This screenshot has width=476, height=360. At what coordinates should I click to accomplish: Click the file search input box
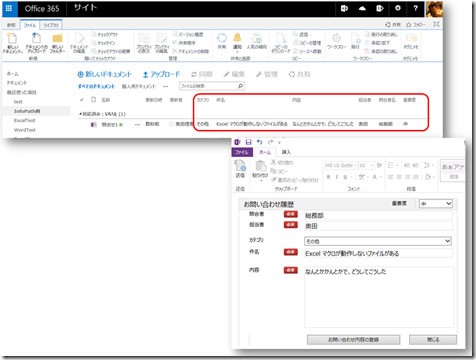[x=208, y=86]
